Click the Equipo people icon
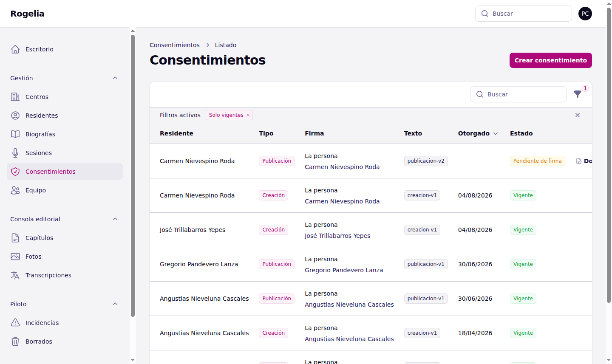This screenshot has height=364, width=612. 15,190
